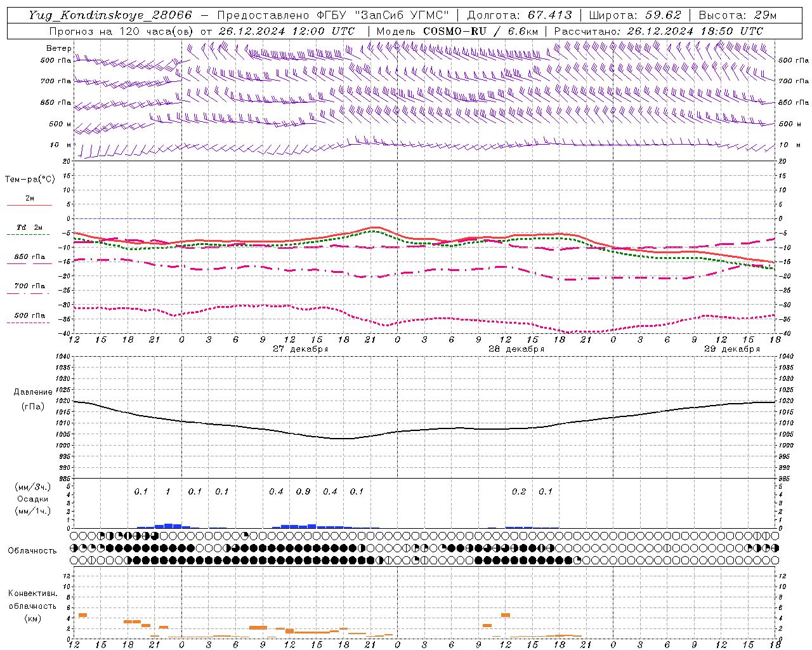Click the forecast text Прогноз на 120 часа(ов)
The image size is (812, 650).
point(121,31)
